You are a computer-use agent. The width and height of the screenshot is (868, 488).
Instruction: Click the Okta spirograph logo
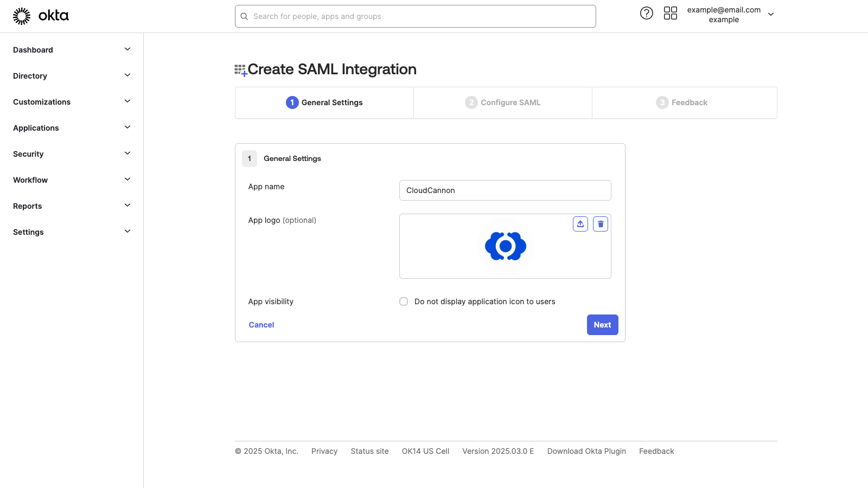21,15
